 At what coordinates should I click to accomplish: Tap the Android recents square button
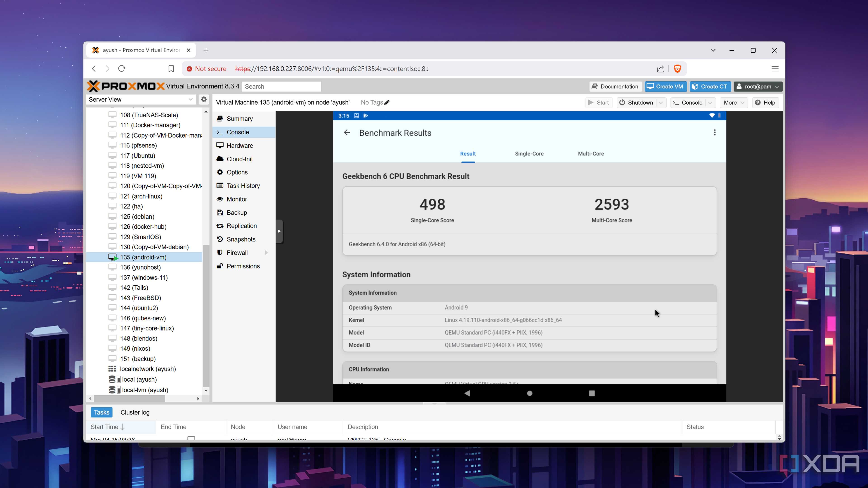click(592, 393)
